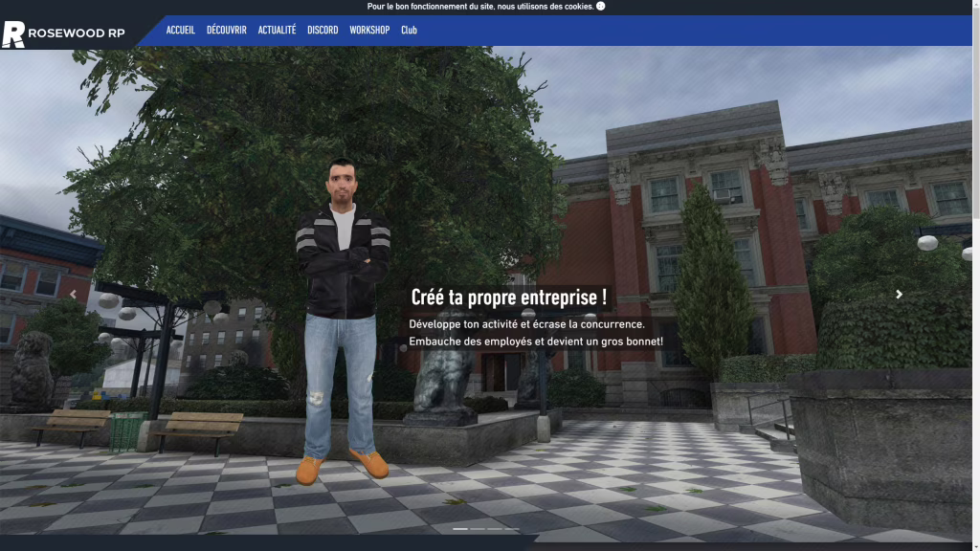Select the fourth carousel slide indicator
The image size is (980, 551).
[x=513, y=529]
